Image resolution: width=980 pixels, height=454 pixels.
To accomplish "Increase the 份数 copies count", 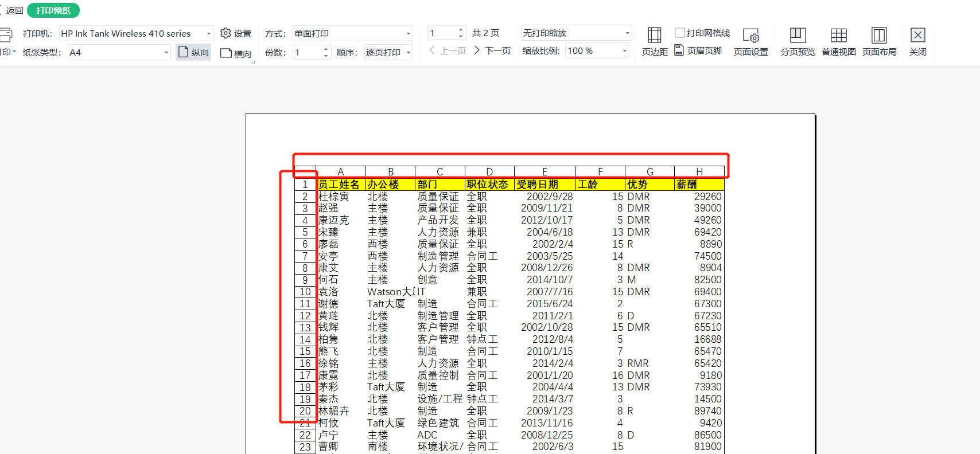I will 326,49.
